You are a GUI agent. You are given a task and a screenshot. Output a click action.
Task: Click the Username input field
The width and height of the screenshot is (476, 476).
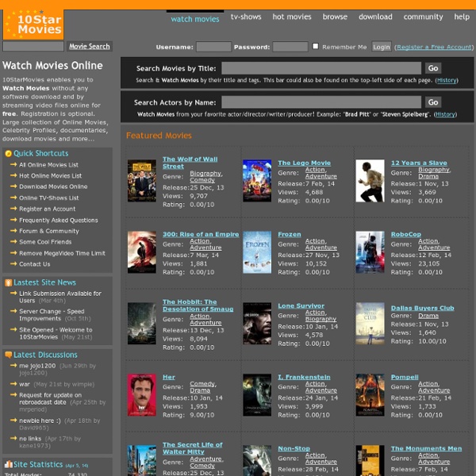pos(213,47)
